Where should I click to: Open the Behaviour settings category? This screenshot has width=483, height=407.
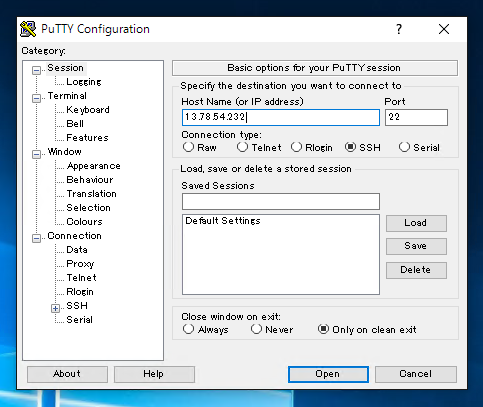(x=90, y=180)
